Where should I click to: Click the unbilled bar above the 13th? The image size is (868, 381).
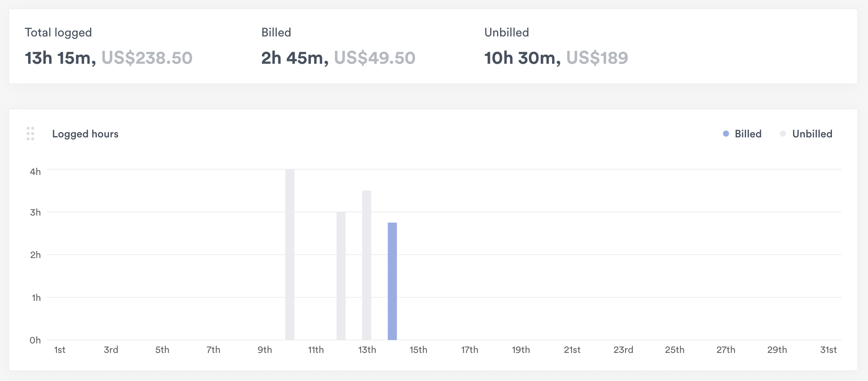366,266
